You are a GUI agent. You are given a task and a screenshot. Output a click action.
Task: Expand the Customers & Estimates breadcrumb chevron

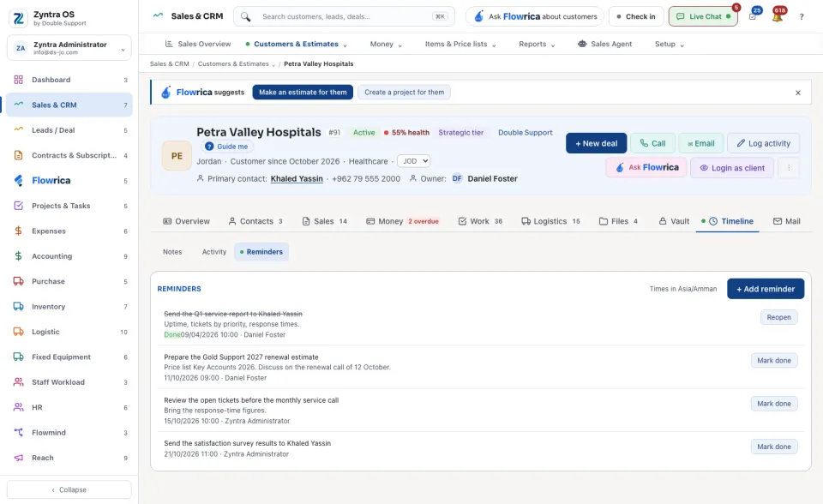click(x=273, y=64)
